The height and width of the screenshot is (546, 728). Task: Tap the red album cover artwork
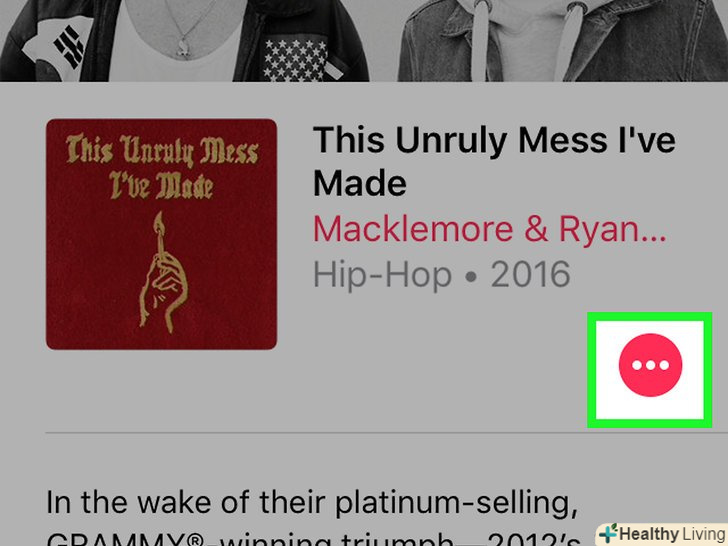pos(162,234)
